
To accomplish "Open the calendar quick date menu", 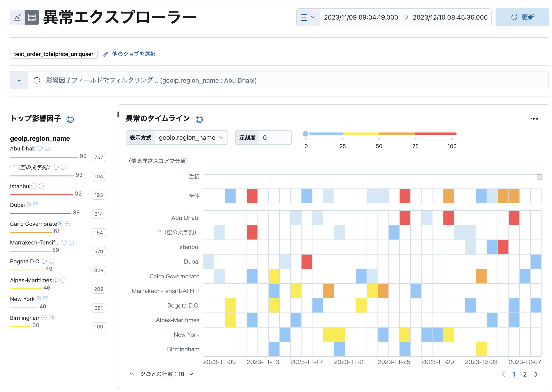I will (x=308, y=17).
